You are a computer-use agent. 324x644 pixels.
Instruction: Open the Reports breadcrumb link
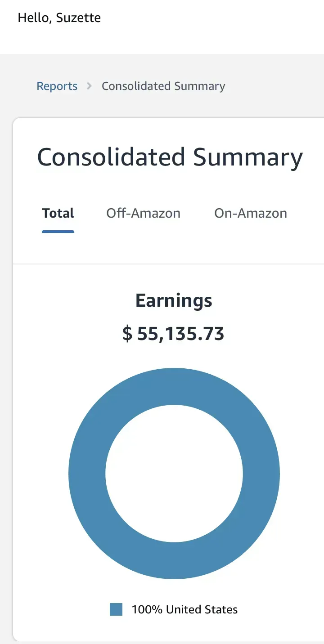tap(57, 86)
